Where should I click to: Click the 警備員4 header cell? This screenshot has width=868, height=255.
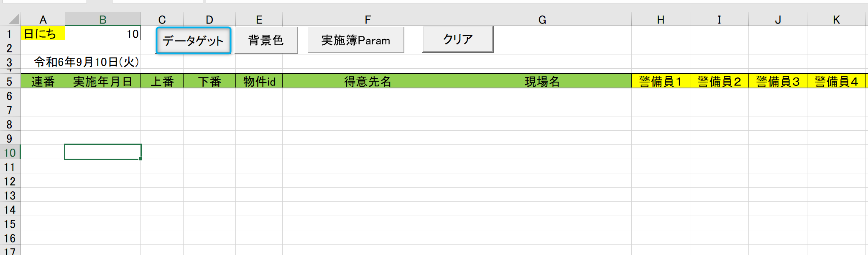click(836, 81)
